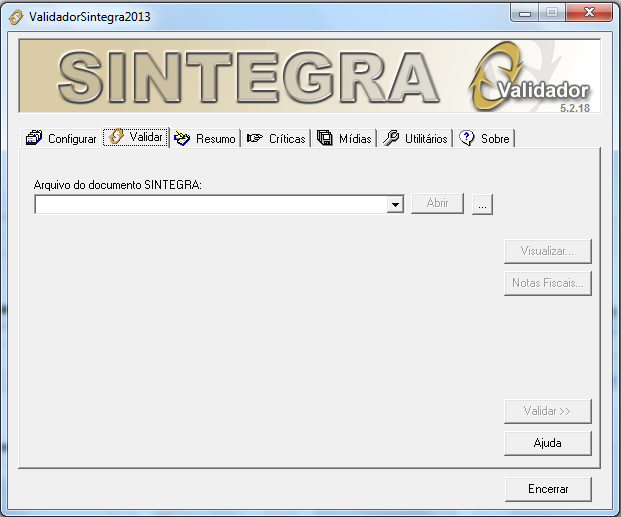Start validation with the Validar >> button
This screenshot has height=517, width=621.
547,411
